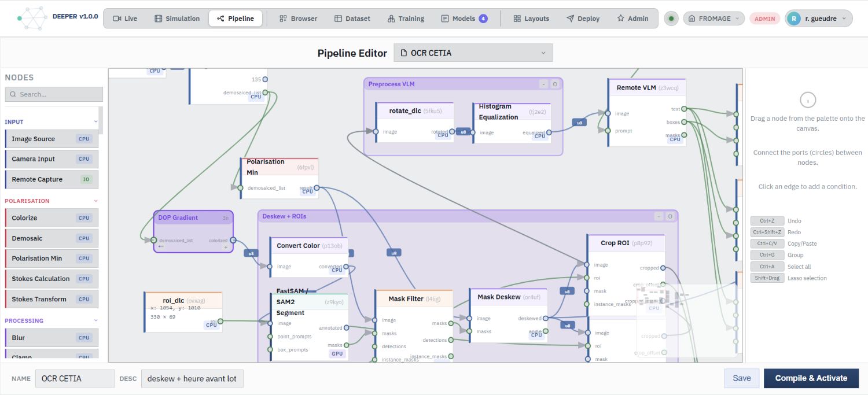Open the Live tab
The width and height of the screenshot is (868, 395).
coord(125,19)
